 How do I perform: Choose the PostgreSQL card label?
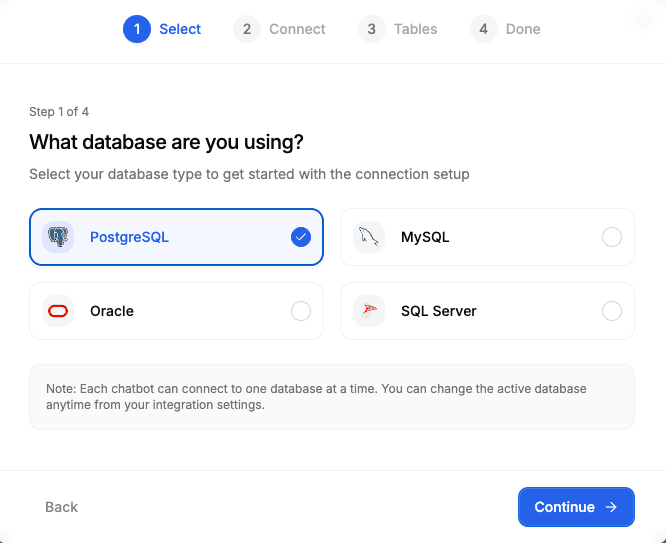click(129, 237)
